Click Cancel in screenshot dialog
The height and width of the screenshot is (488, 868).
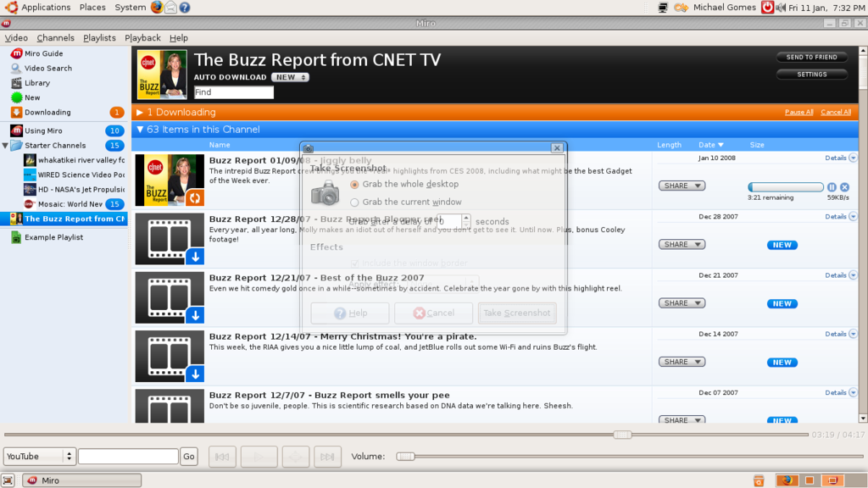click(x=433, y=313)
